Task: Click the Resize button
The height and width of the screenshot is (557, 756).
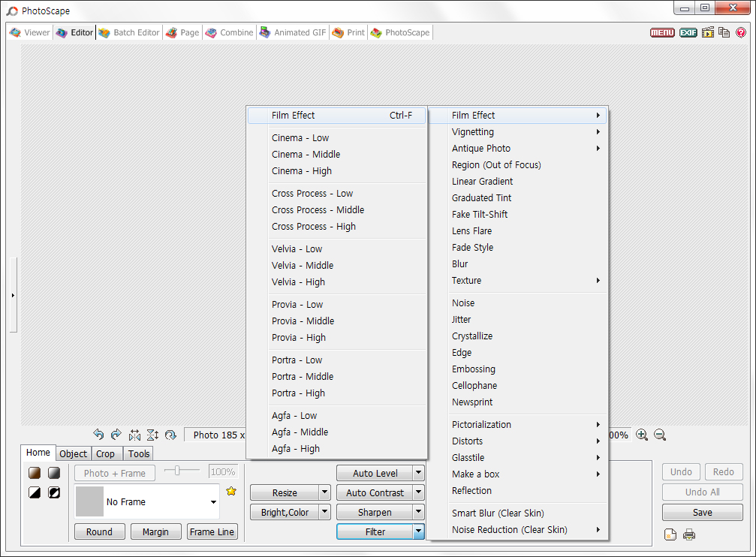Action: (x=285, y=492)
